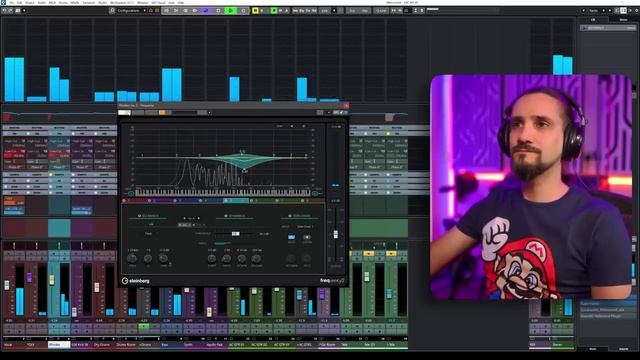The width and height of the screenshot is (640, 360).
Task: Select the red band 1 tab in Frequency
Action: point(135,201)
